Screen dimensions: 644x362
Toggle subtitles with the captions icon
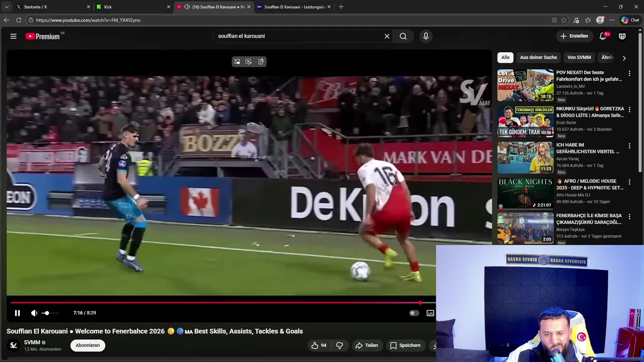[x=430, y=313]
